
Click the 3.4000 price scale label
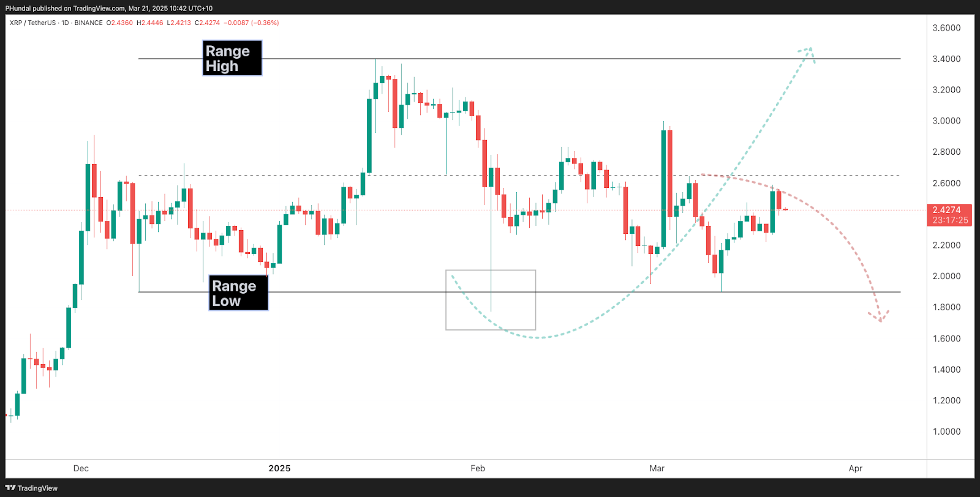click(946, 59)
